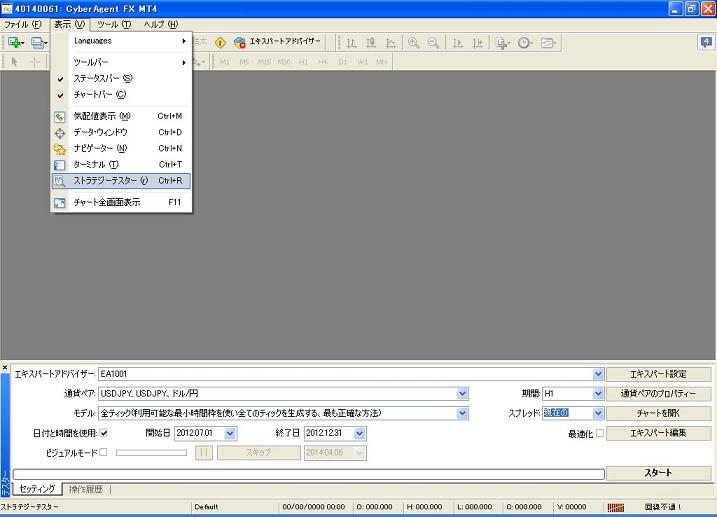
Task: Click the Navigator (ナビゲーター) star-folder icon
Action: (60, 148)
